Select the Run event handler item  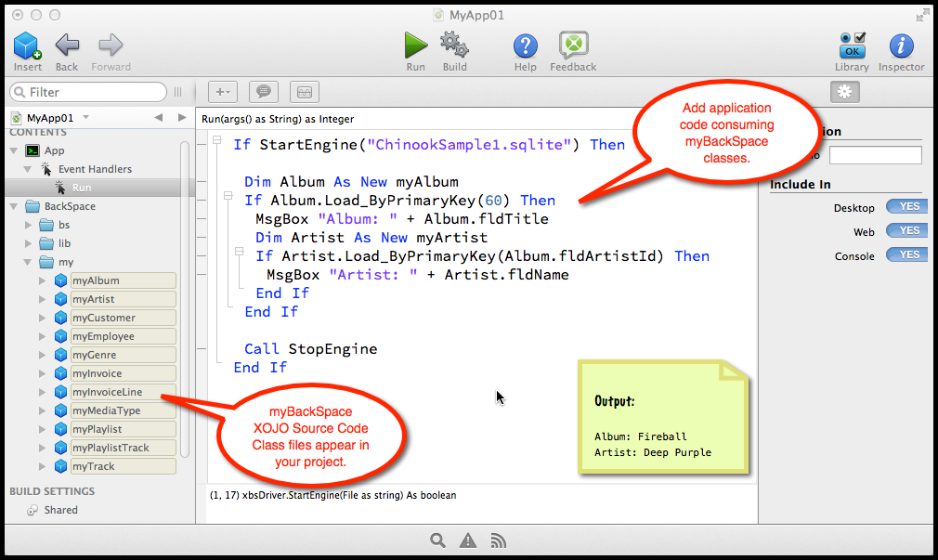82,188
